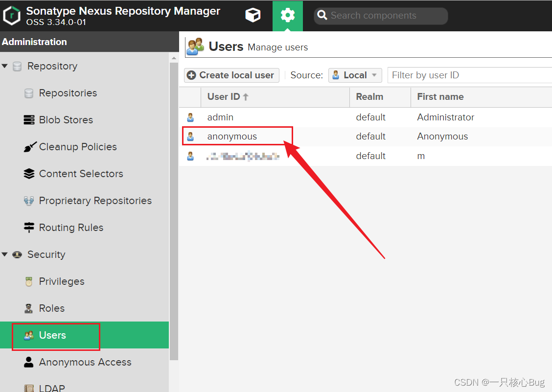Image resolution: width=552 pixels, height=392 pixels.
Task: Open Privileges in the sidebar
Action: 62,281
